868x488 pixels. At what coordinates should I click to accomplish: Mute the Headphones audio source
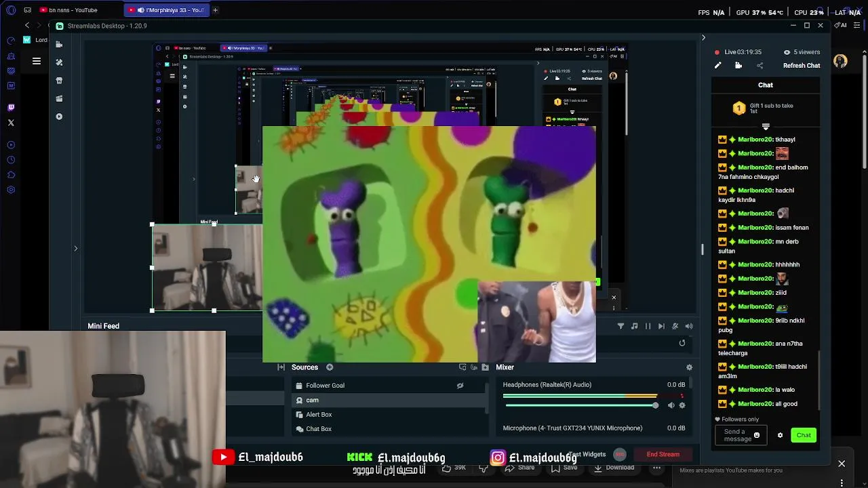tap(671, 405)
